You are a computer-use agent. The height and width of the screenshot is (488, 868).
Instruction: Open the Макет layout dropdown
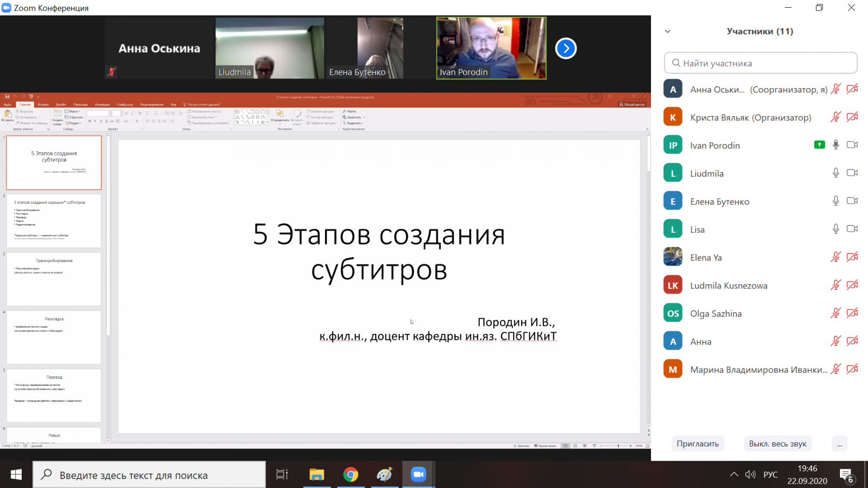73,111
